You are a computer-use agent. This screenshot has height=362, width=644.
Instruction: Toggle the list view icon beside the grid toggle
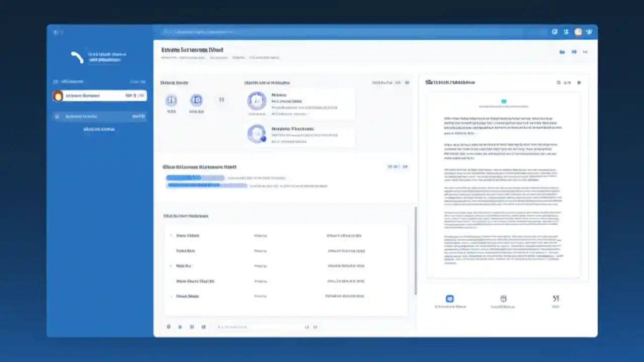(574, 52)
